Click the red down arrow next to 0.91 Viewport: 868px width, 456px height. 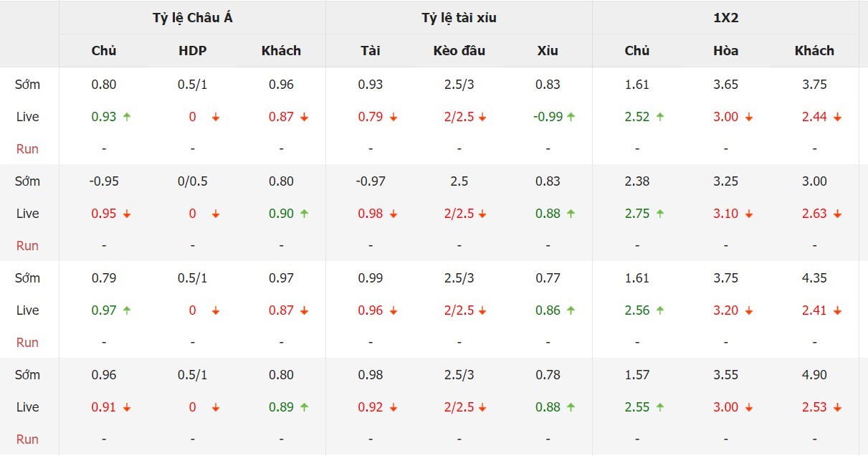(x=127, y=407)
